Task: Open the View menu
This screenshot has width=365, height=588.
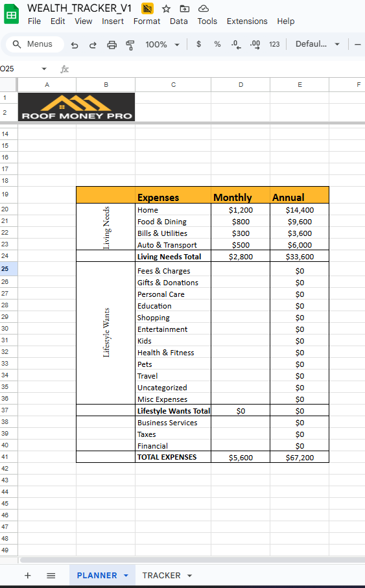Action: coord(83,21)
